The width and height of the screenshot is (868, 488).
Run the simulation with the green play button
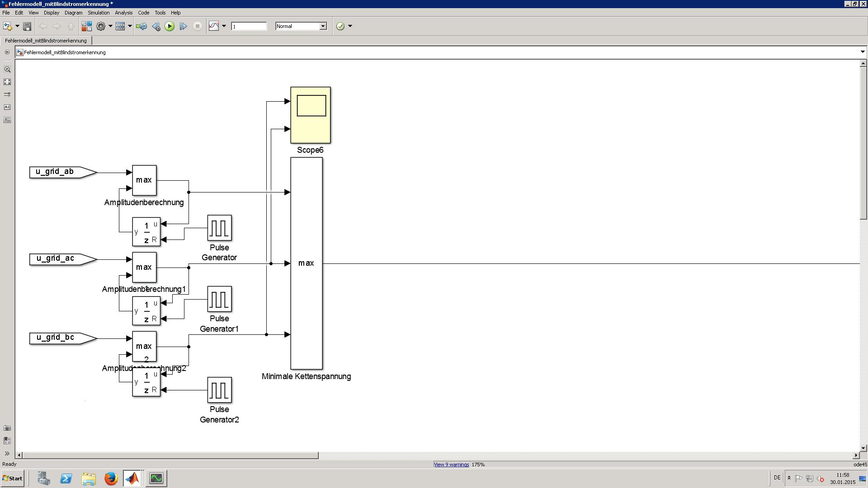[x=170, y=26]
